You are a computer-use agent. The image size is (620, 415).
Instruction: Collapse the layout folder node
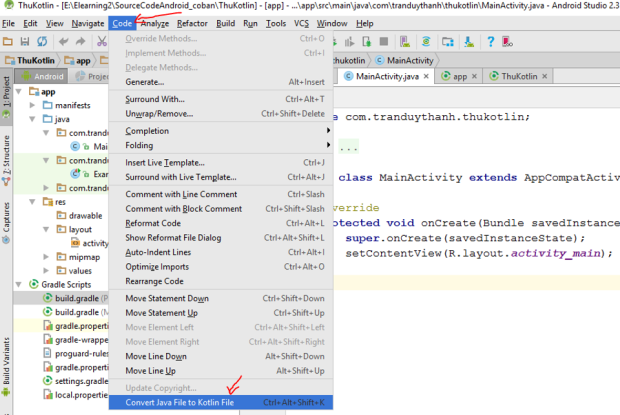pos(46,229)
